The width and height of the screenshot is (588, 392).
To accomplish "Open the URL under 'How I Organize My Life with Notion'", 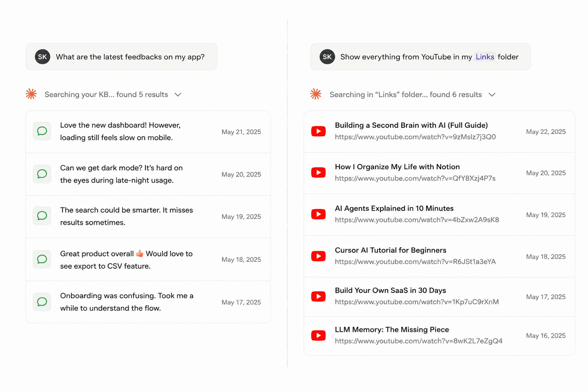I will pyautogui.click(x=415, y=178).
